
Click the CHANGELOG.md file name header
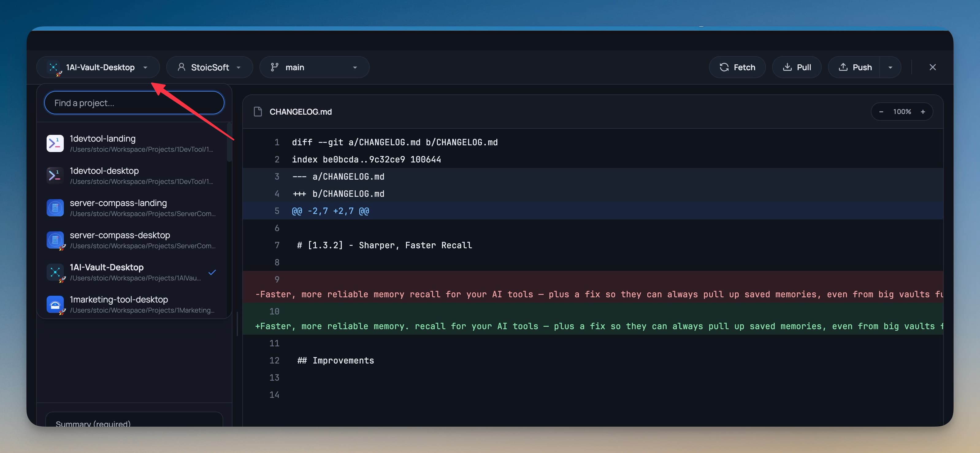pos(301,112)
